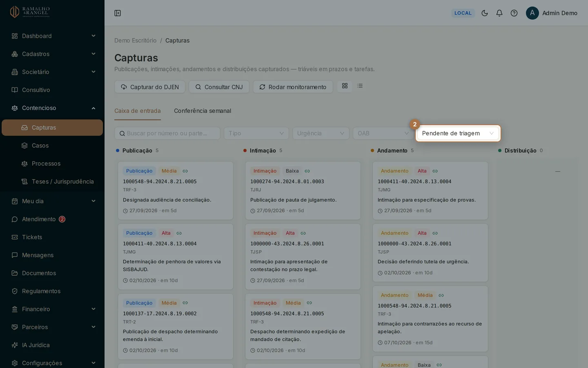The width and height of the screenshot is (588, 368).
Task: Click link icon on Publicação 1000548-94 card
Action: (x=185, y=171)
